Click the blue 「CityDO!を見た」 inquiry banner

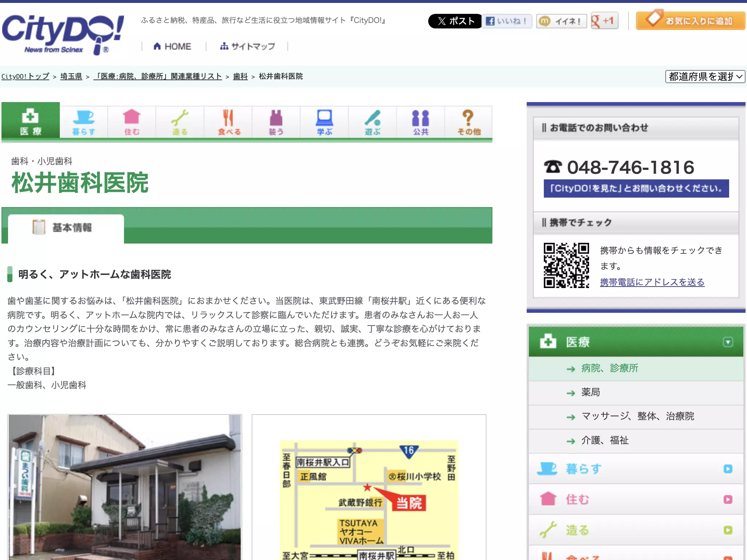click(x=636, y=188)
